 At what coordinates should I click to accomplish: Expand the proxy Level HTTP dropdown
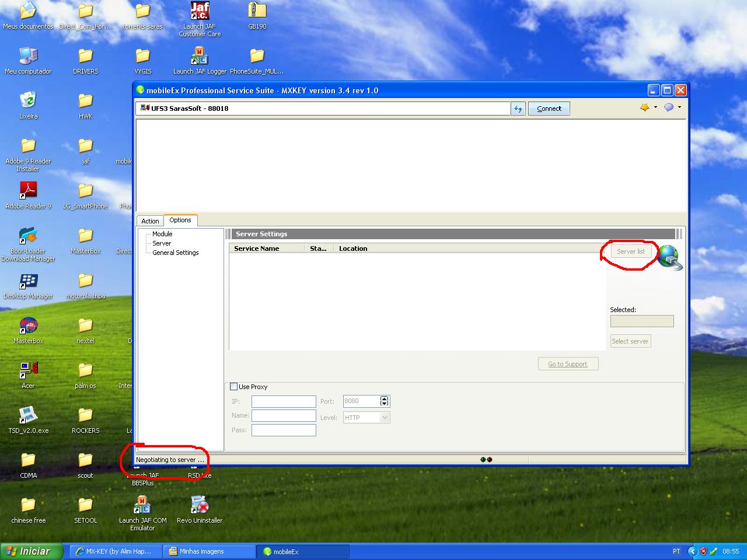[384, 418]
